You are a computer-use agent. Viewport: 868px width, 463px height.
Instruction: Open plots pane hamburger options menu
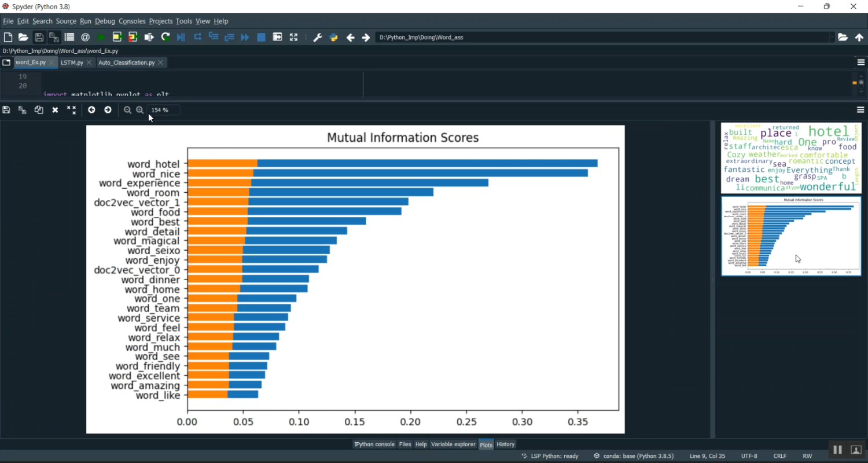(x=860, y=110)
